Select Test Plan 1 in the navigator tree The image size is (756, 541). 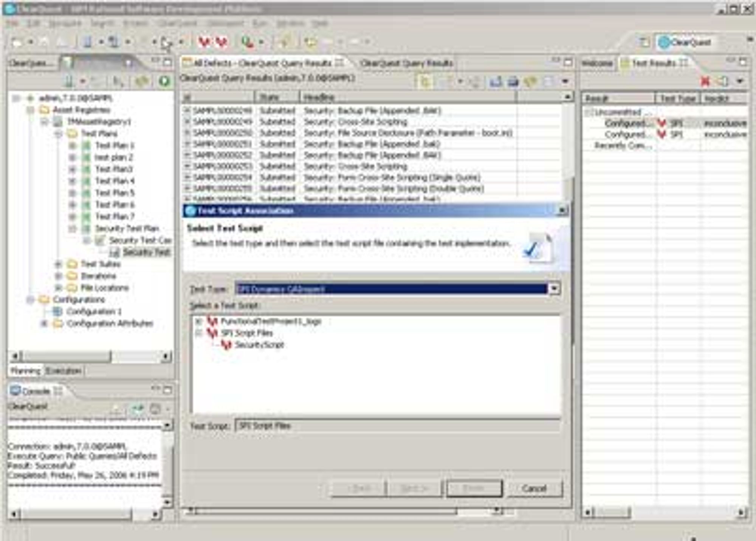click(115, 145)
